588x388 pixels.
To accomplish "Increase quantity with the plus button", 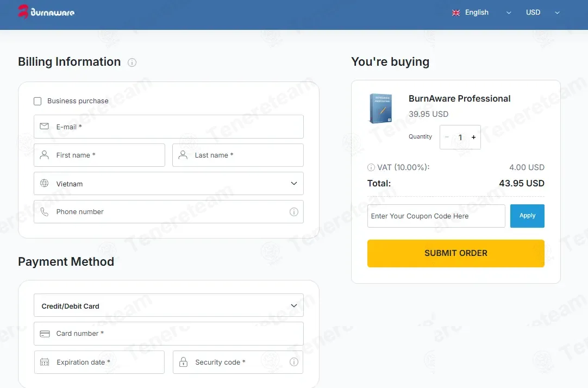I will click(x=474, y=137).
